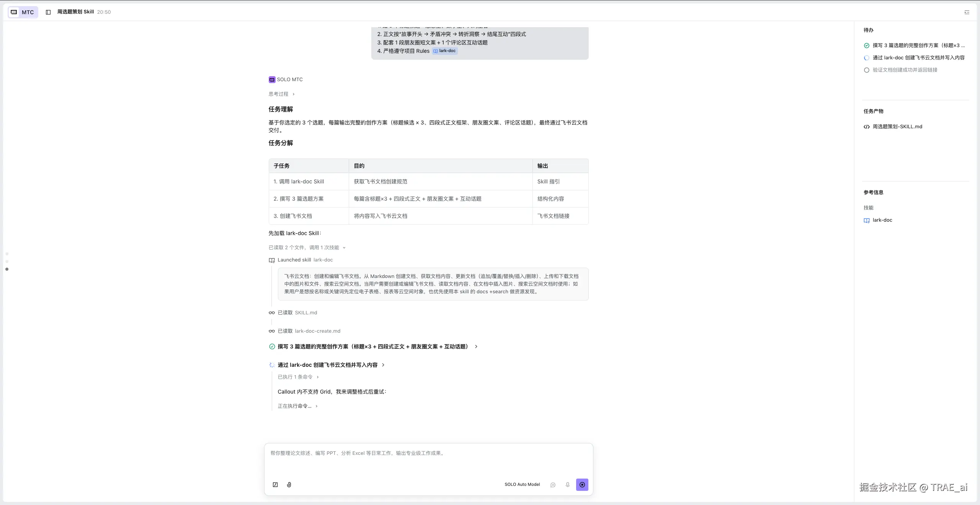
Task: Click table cell 1. 调用 lark-doc Skill
Action: (x=309, y=181)
